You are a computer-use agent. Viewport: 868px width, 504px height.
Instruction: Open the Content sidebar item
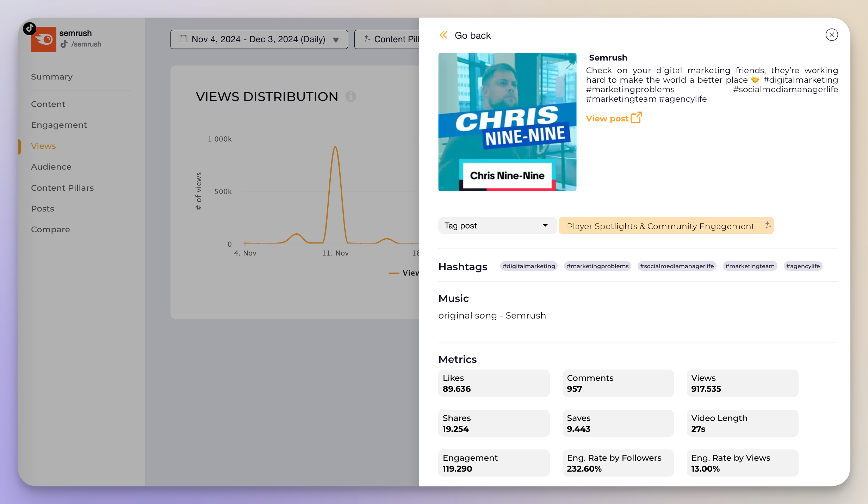coord(48,104)
